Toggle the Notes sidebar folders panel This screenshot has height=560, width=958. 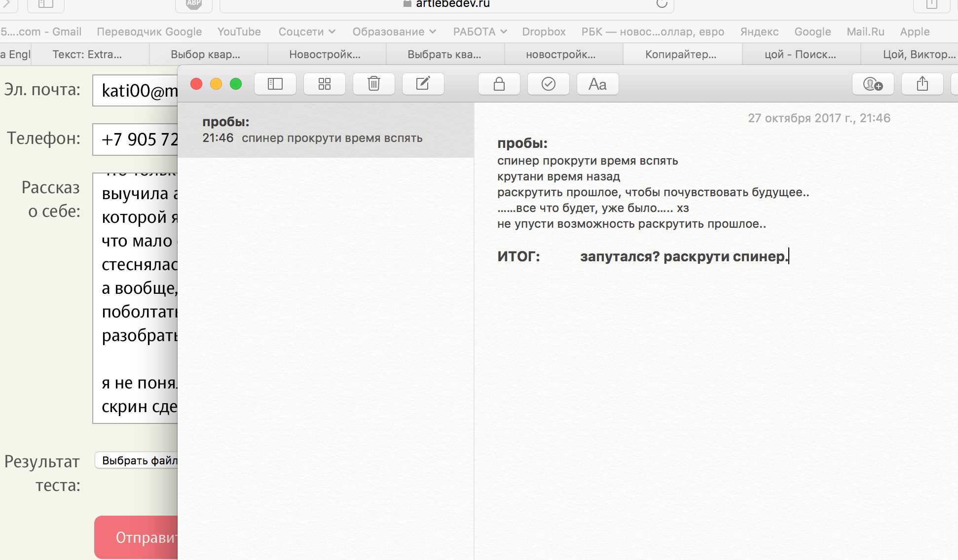click(275, 84)
